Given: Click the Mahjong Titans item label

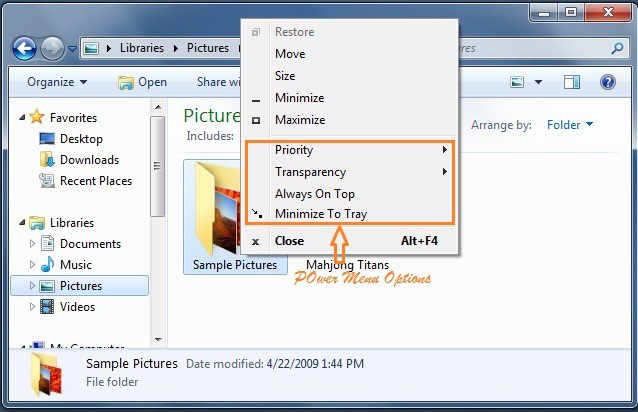Looking at the screenshot, I should coord(347,265).
